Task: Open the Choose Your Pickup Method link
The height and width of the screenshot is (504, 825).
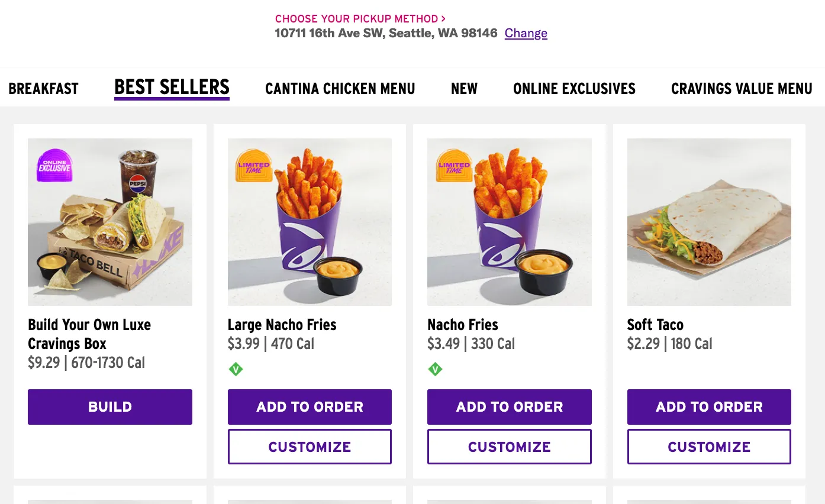Action: 360,19
